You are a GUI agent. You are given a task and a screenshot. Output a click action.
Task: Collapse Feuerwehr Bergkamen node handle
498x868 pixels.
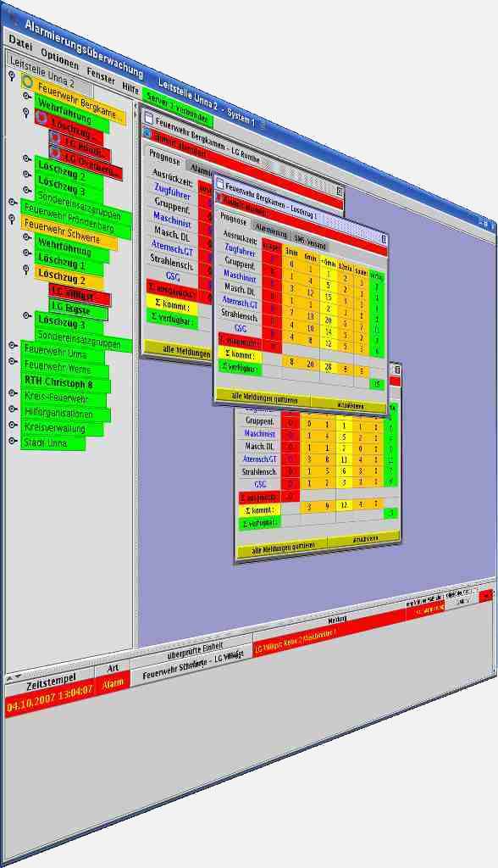[x=12, y=75]
